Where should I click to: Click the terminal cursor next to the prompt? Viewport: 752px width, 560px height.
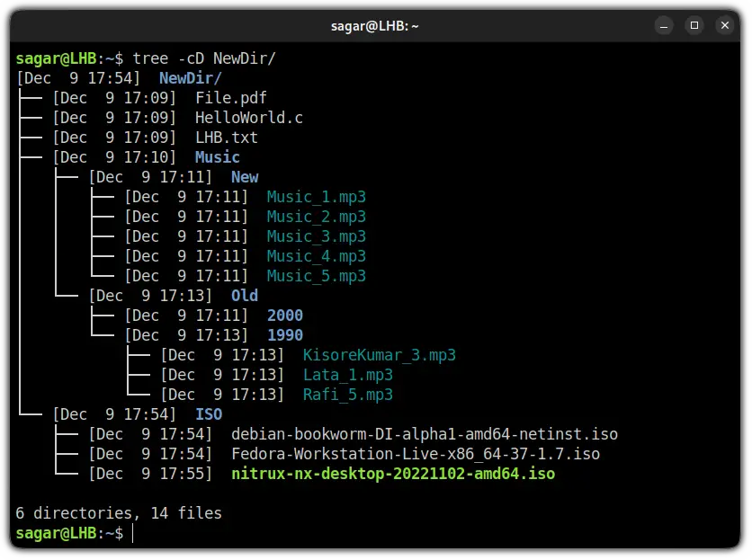click(131, 533)
